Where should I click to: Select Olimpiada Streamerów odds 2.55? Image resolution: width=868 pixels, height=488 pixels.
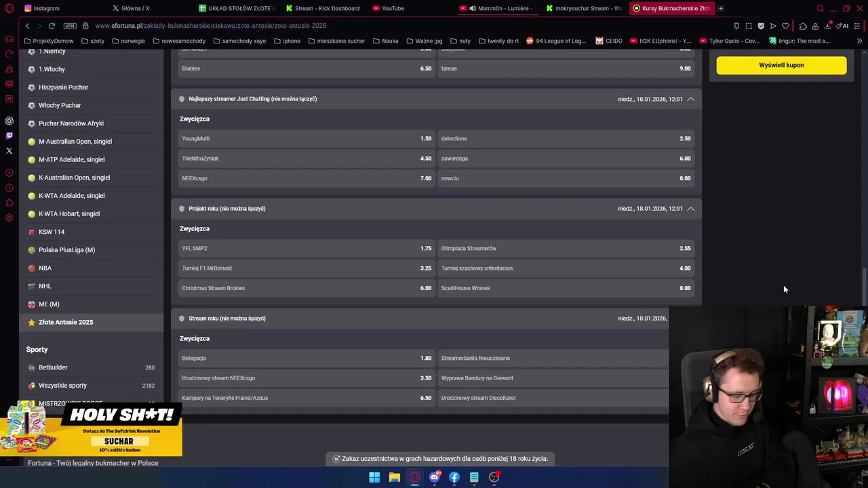[x=566, y=248]
